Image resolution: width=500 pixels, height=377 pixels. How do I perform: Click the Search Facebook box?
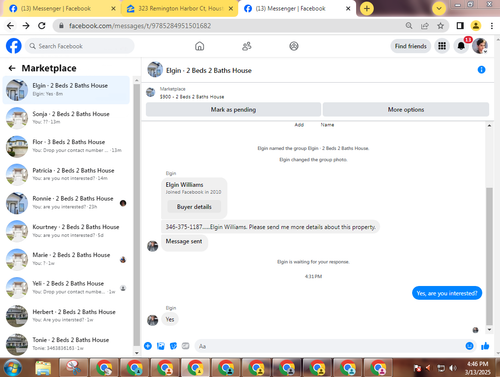pyautogui.click(x=80, y=46)
